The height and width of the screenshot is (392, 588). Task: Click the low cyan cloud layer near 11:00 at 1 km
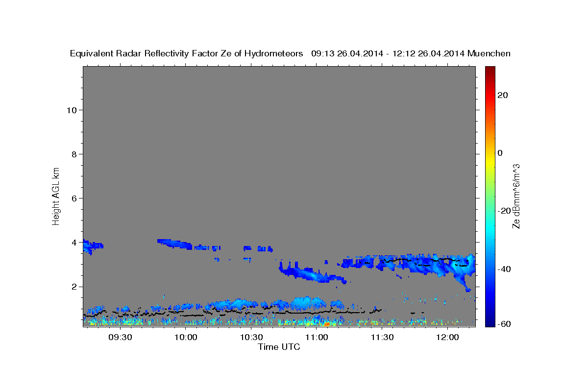click(x=308, y=303)
